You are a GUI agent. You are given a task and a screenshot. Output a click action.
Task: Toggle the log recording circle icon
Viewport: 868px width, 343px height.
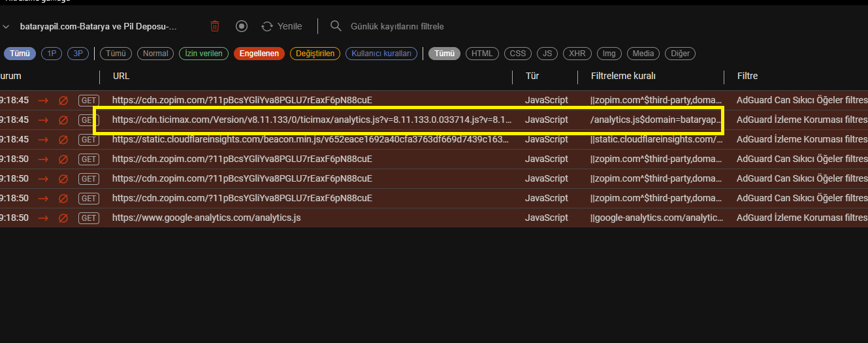tap(242, 26)
